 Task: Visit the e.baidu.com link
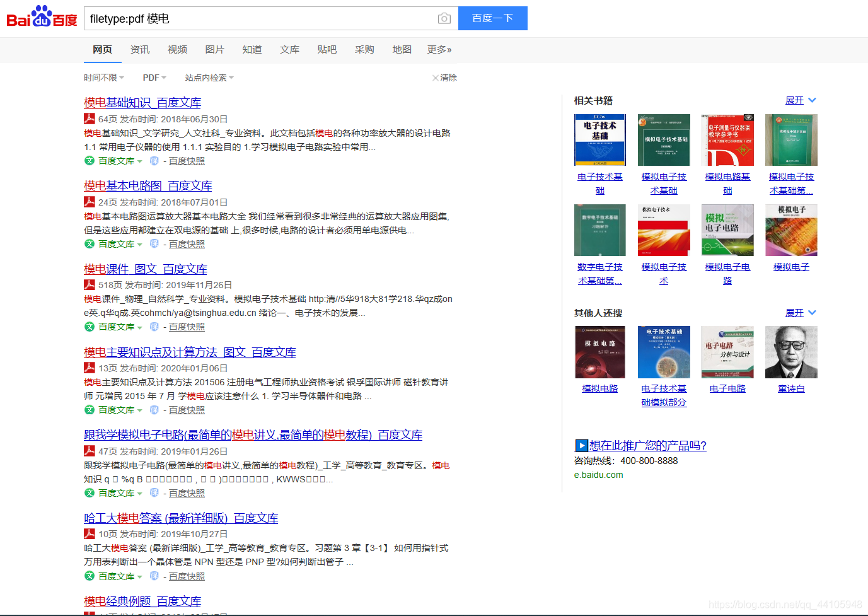598,475
